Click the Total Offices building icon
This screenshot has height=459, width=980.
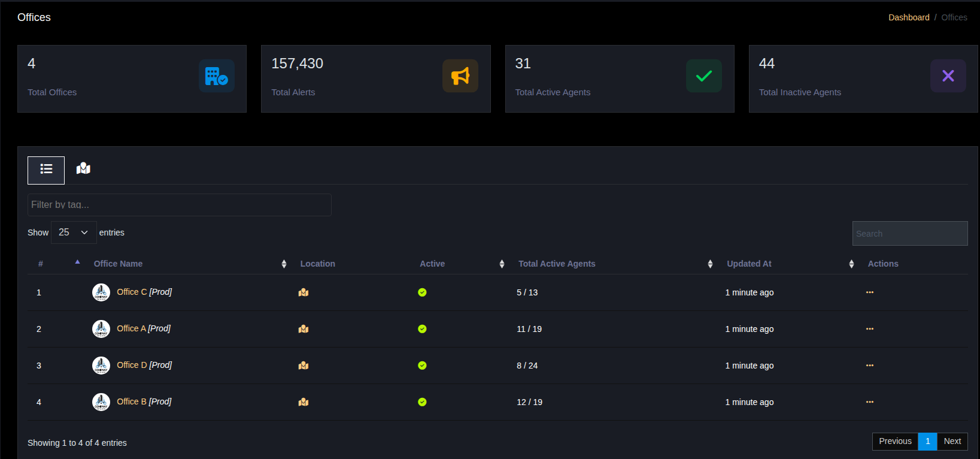pyautogui.click(x=216, y=76)
